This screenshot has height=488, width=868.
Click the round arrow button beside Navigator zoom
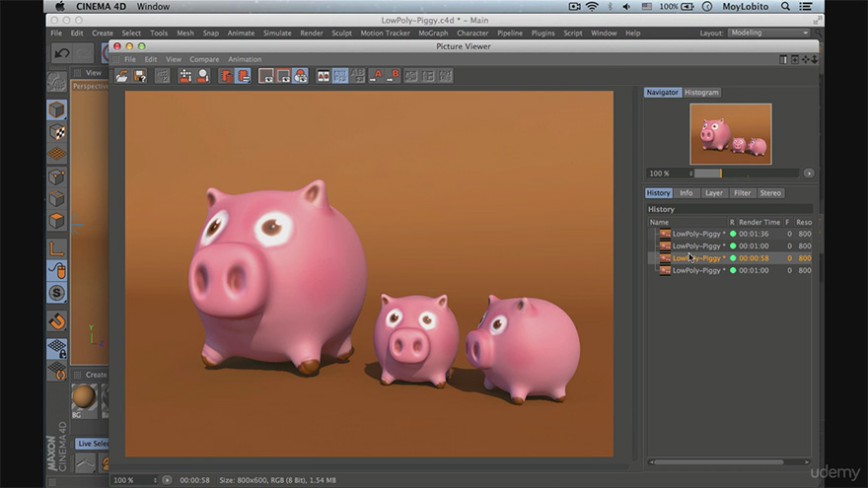(x=809, y=174)
